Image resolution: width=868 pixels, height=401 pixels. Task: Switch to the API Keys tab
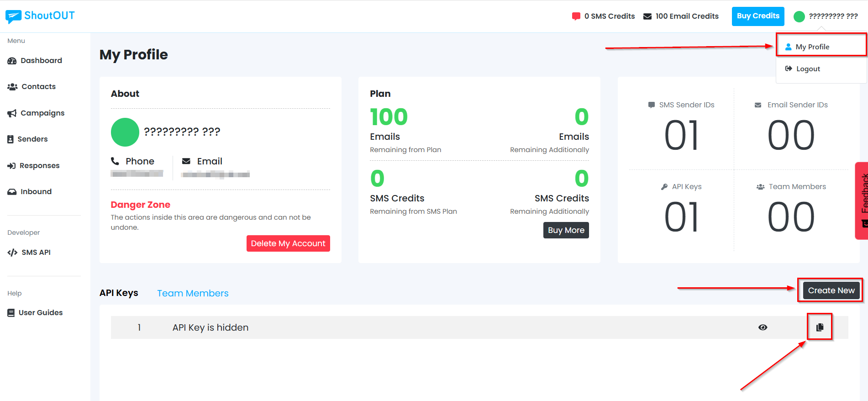[119, 293]
